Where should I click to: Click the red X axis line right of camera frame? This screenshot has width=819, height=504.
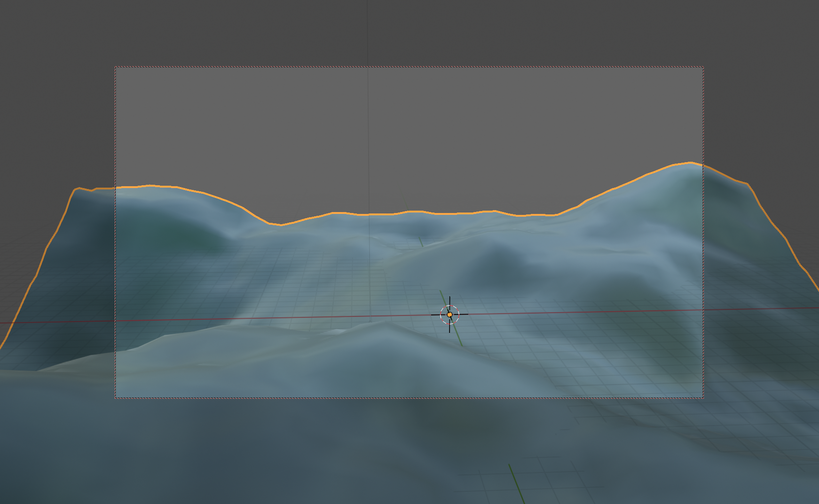coord(762,309)
